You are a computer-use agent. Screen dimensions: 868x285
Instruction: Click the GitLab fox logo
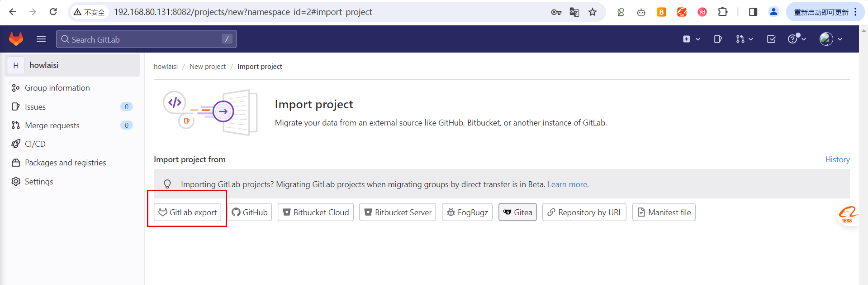pyautogui.click(x=16, y=39)
